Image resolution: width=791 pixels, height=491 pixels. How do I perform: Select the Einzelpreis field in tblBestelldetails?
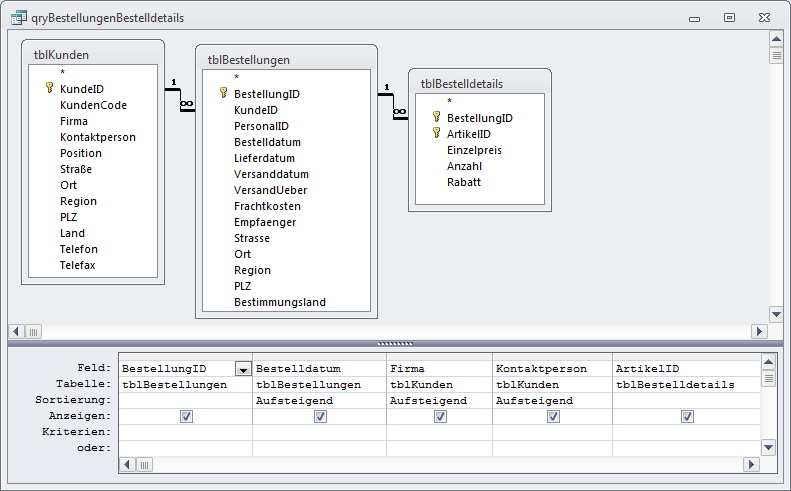(x=474, y=150)
